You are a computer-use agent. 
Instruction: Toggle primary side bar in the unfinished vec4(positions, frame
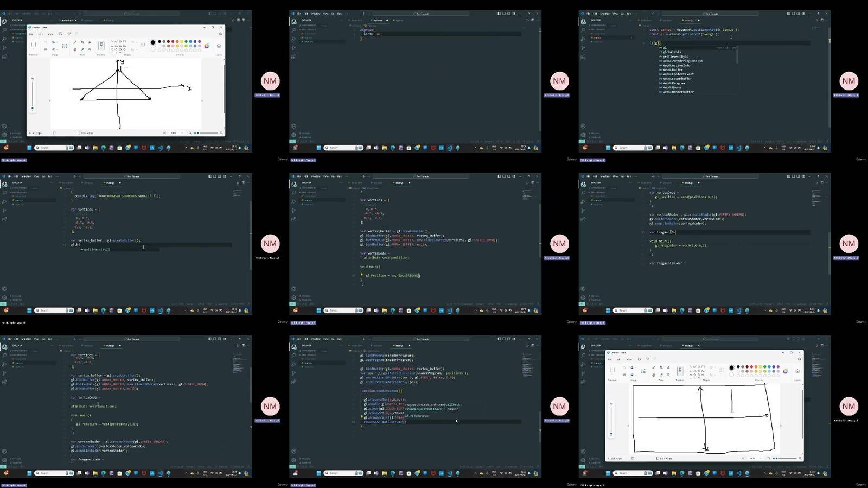coord(499,176)
